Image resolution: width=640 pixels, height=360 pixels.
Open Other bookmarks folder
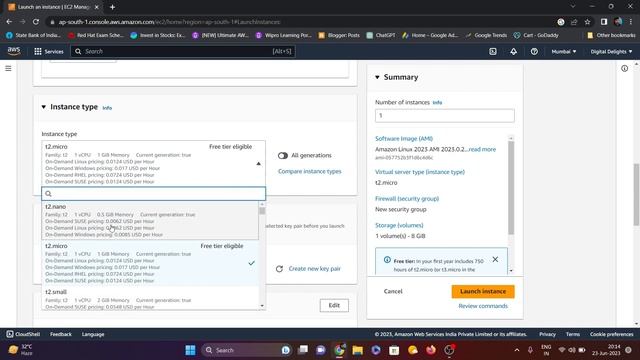click(x=611, y=35)
